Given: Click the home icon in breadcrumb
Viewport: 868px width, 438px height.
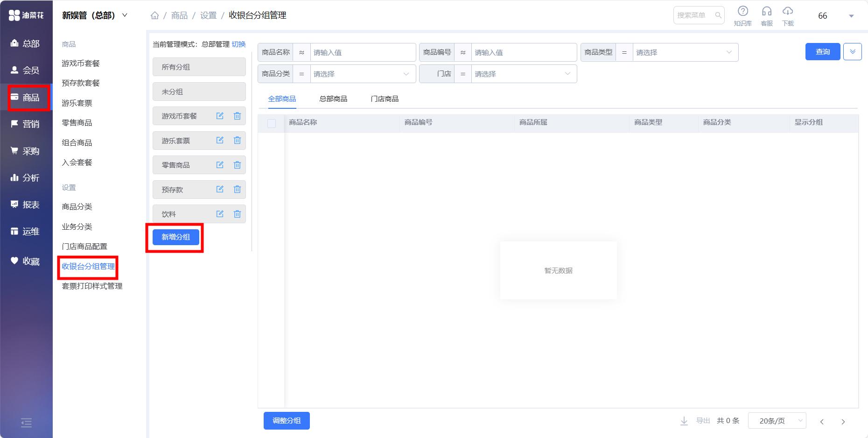Looking at the screenshot, I should coord(154,15).
